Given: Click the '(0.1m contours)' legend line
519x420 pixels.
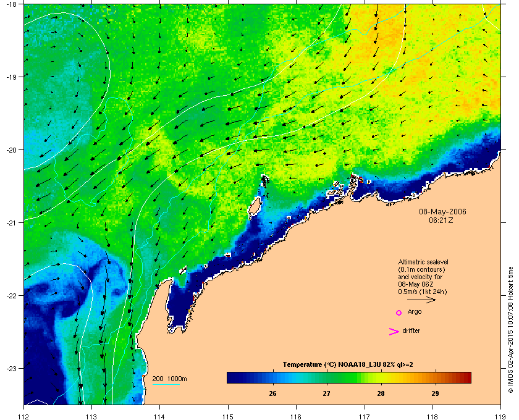Looking at the screenshot, I should coord(421,269).
